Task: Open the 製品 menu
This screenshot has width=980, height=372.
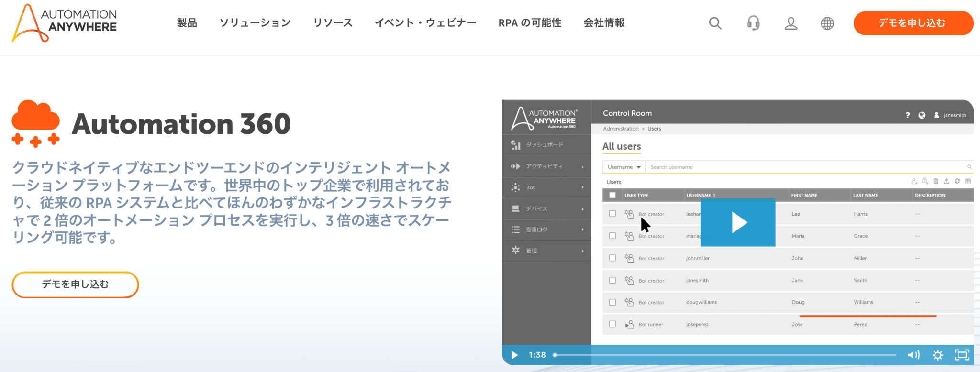Action: click(x=187, y=23)
